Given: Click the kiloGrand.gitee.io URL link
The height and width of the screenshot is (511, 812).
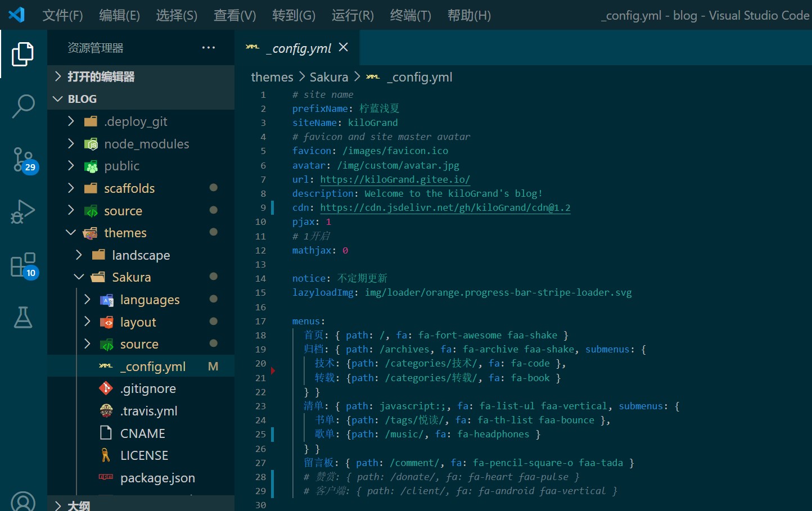Looking at the screenshot, I should pyautogui.click(x=395, y=179).
